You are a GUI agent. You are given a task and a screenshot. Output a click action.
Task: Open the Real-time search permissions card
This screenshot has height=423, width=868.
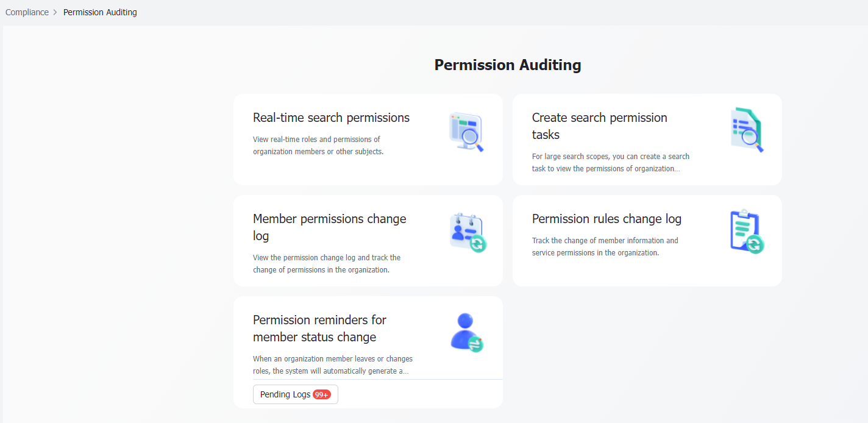tap(368, 139)
